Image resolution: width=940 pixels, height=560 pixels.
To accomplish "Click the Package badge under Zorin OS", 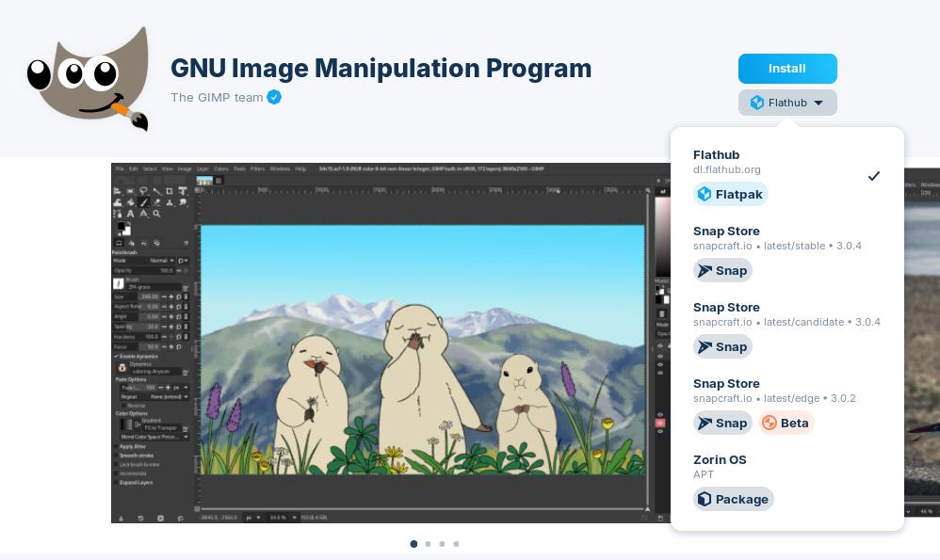I will (733, 499).
